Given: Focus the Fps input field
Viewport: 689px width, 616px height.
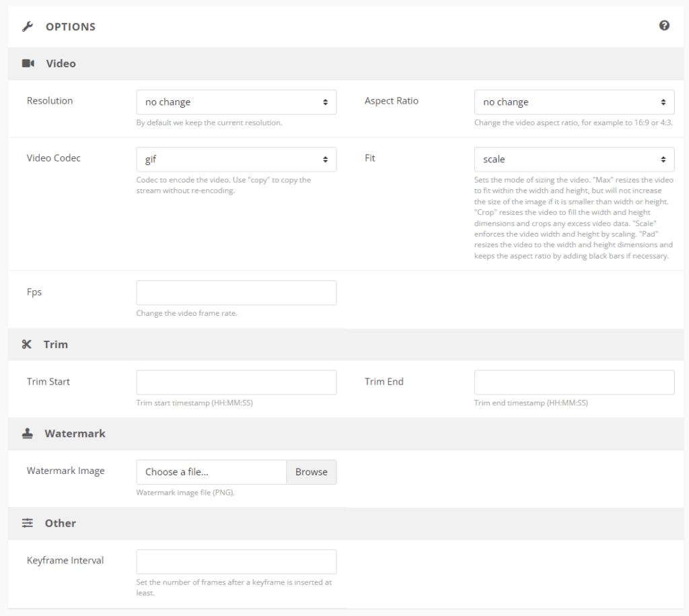Looking at the screenshot, I should (x=236, y=293).
